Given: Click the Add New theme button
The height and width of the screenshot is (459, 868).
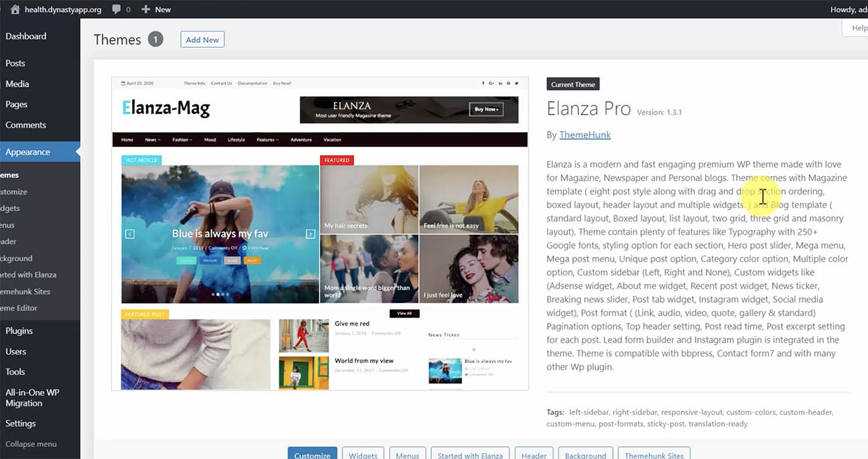Looking at the screenshot, I should (x=202, y=40).
